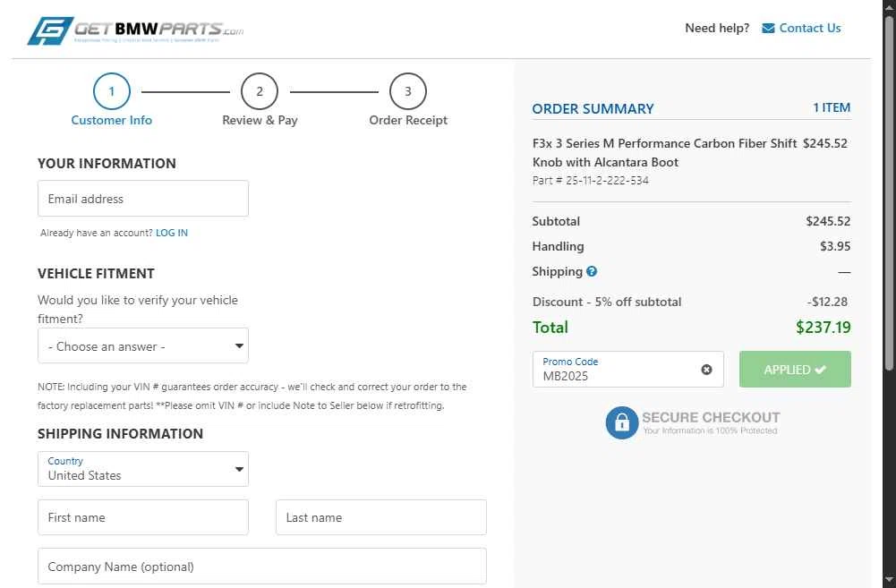The height and width of the screenshot is (588, 896).
Task: Click the Subtotal amount $245.52
Action: (x=828, y=221)
